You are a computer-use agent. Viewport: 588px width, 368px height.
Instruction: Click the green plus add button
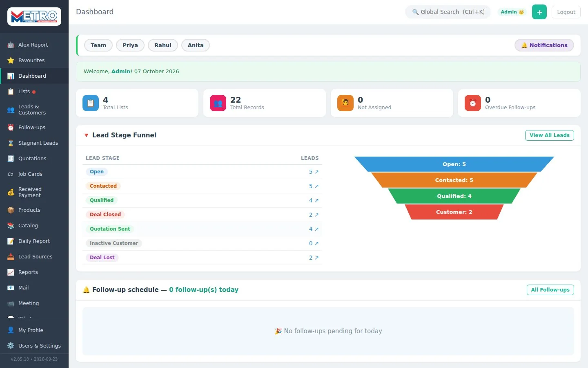pos(539,12)
